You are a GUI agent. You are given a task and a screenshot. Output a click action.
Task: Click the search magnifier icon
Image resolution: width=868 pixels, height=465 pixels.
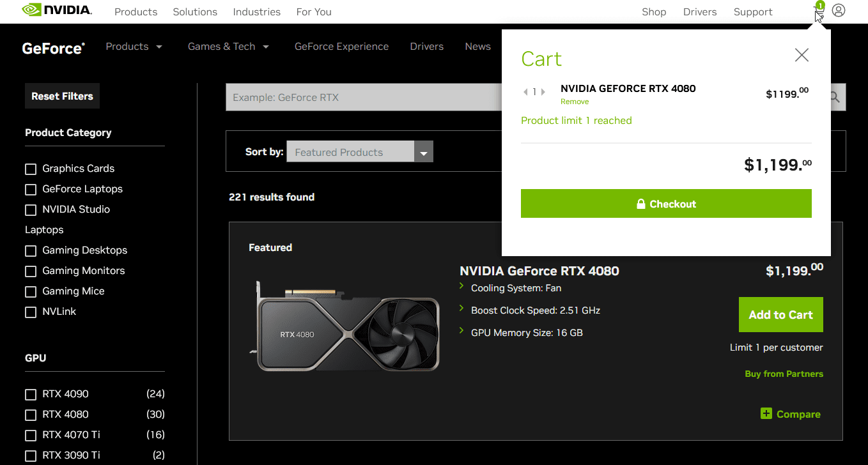click(834, 97)
